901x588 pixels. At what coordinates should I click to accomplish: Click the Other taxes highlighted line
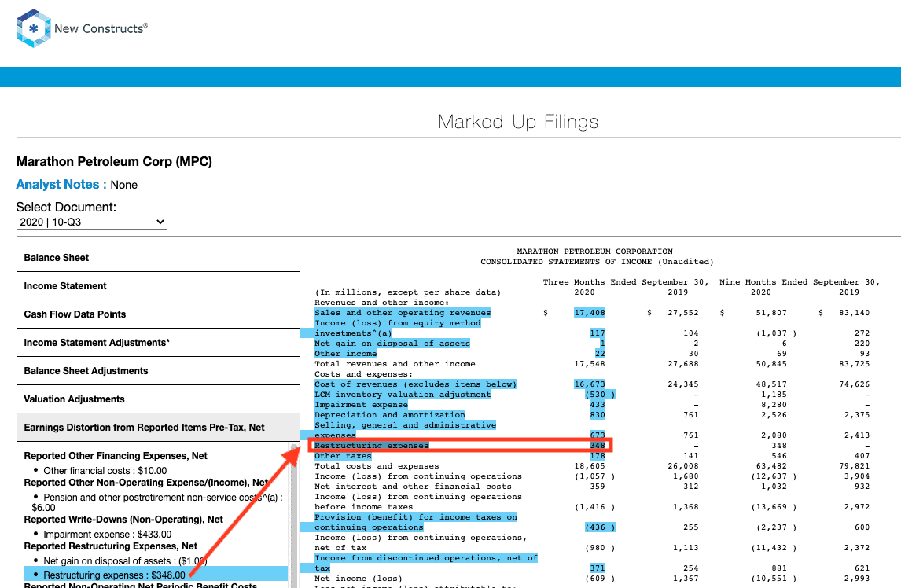pyautogui.click(x=343, y=456)
